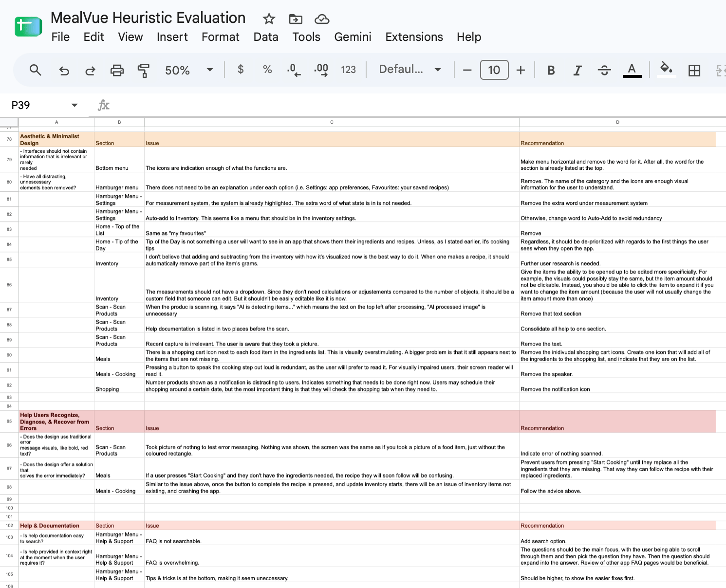Select cell 'Aesthetic & Minimalist Design'

[x=56, y=140]
